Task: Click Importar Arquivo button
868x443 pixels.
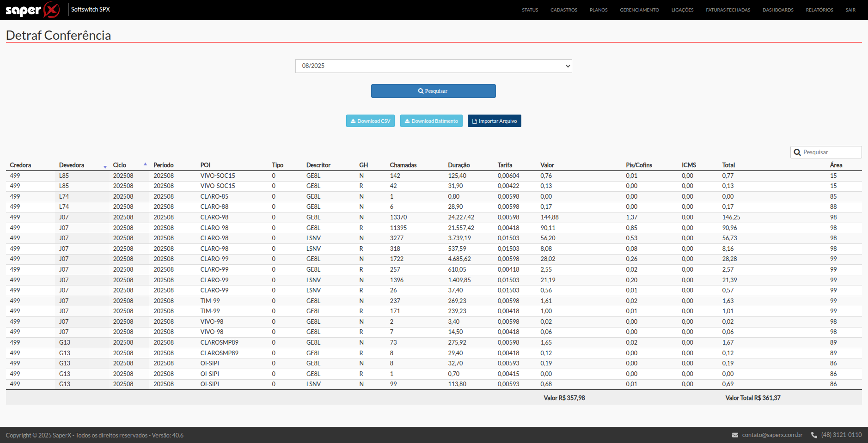Action: 494,121
